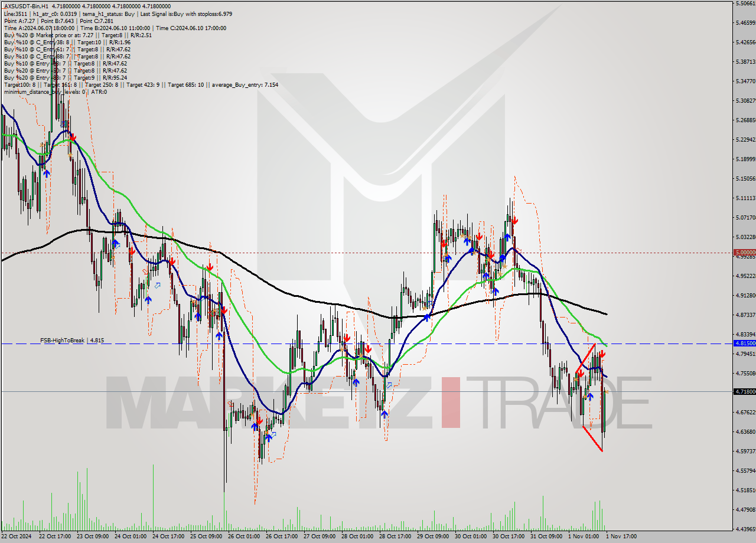Click the 5.1899 price axis label
Screen dimensions: 756x543
745,159
